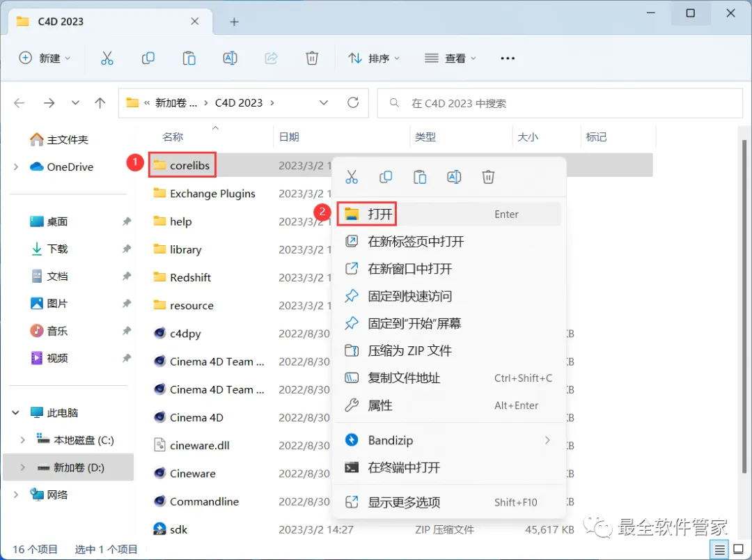Select the Exchange Plugins folder
The image size is (752, 560).
tap(204, 194)
